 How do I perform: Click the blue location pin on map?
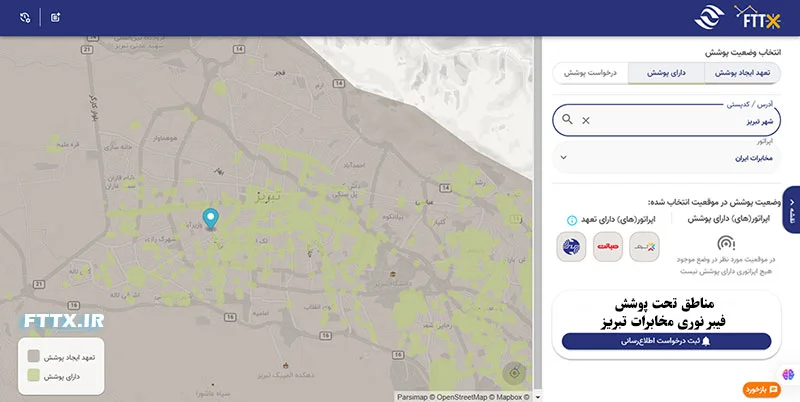pyautogui.click(x=210, y=219)
